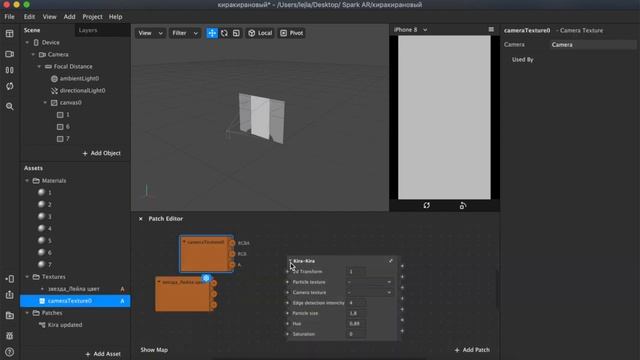The width and height of the screenshot is (640, 360).
Task: Open the View dropdown in viewport
Action: (x=150, y=33)
